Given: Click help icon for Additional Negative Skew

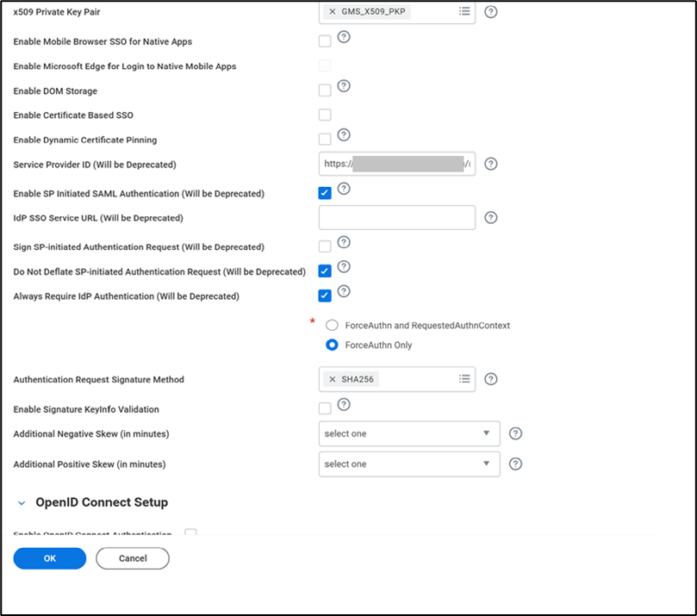Looking at the screenshot, I should click(x=515, y=433).
